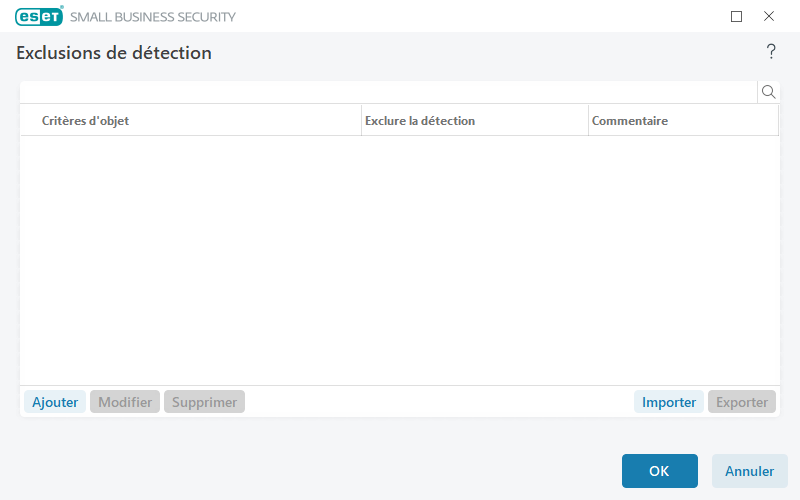Click the ESET logo in title bar
Screen dimensions: 800x500
coord(39,16)
